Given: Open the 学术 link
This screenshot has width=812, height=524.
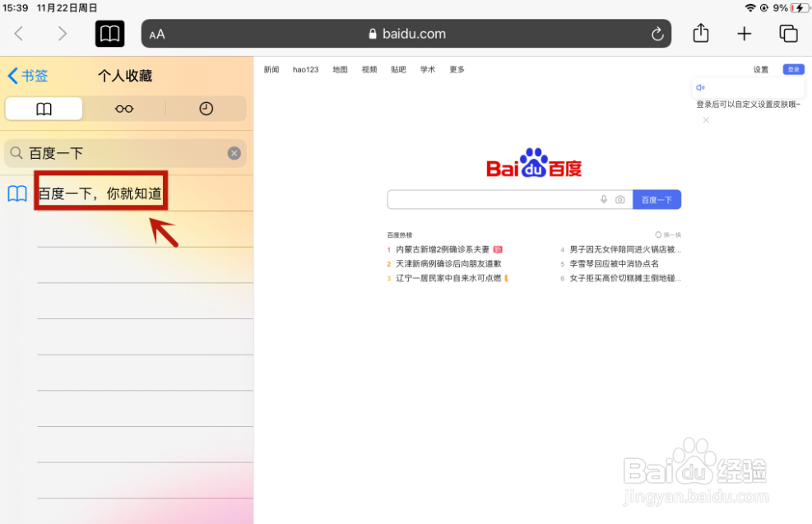Looking at the screenshot, I should pos(428,69).
